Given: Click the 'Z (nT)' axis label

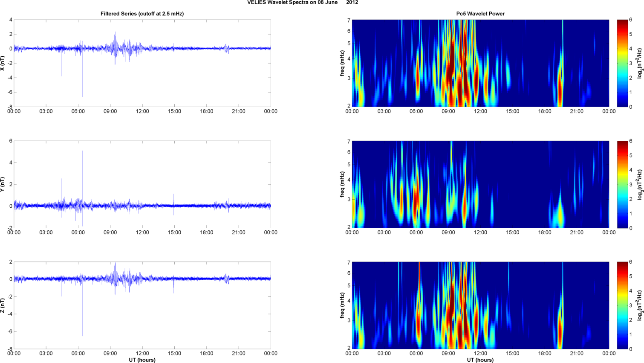Looking at the screenshot, I should tap(3, 305).
